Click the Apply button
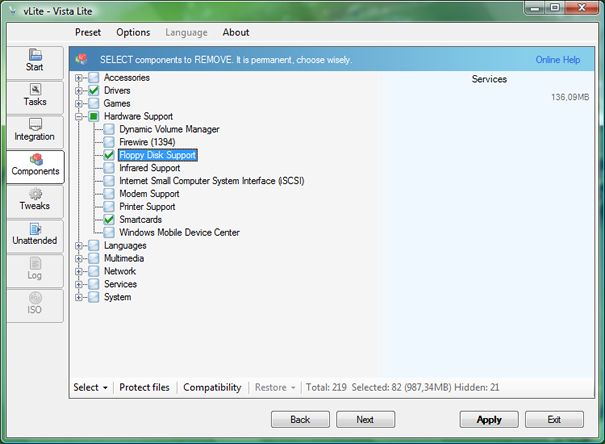Viewport: 605px width, 444px height. point(489,419)
